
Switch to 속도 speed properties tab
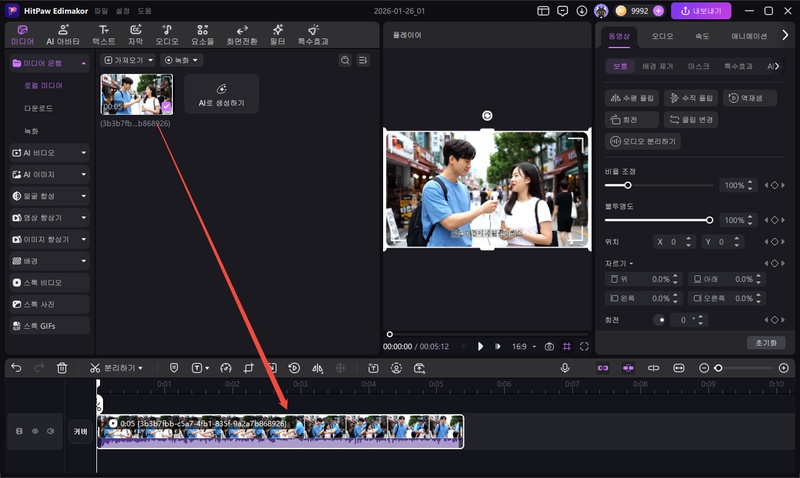point(702,36)
